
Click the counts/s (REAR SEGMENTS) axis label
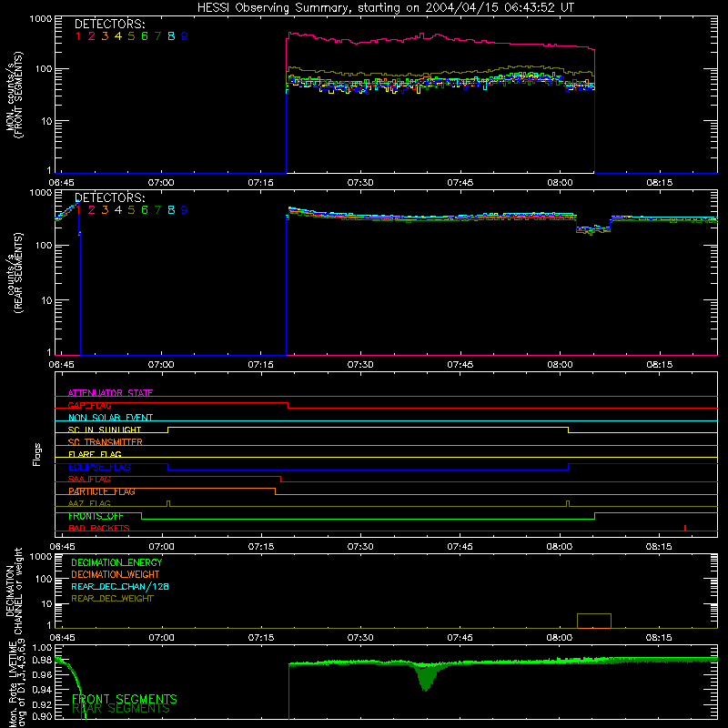14,273
